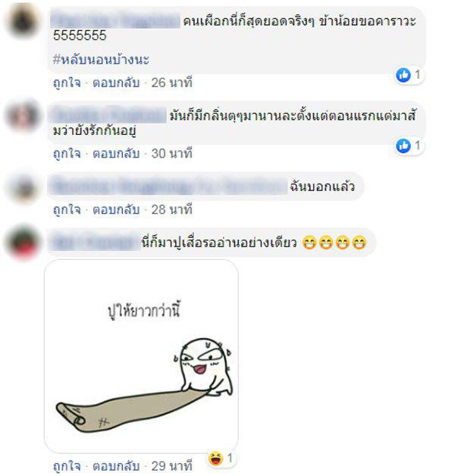455x476 pixels.
Task: Open third commenter's profile avatar
Action: 22,188
